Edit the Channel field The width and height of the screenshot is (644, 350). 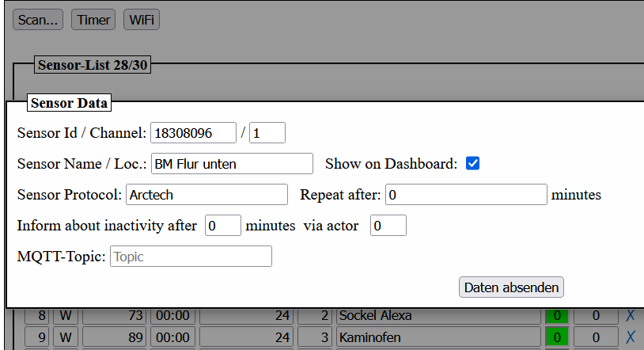pyautogui.click(x=267, y=133)
